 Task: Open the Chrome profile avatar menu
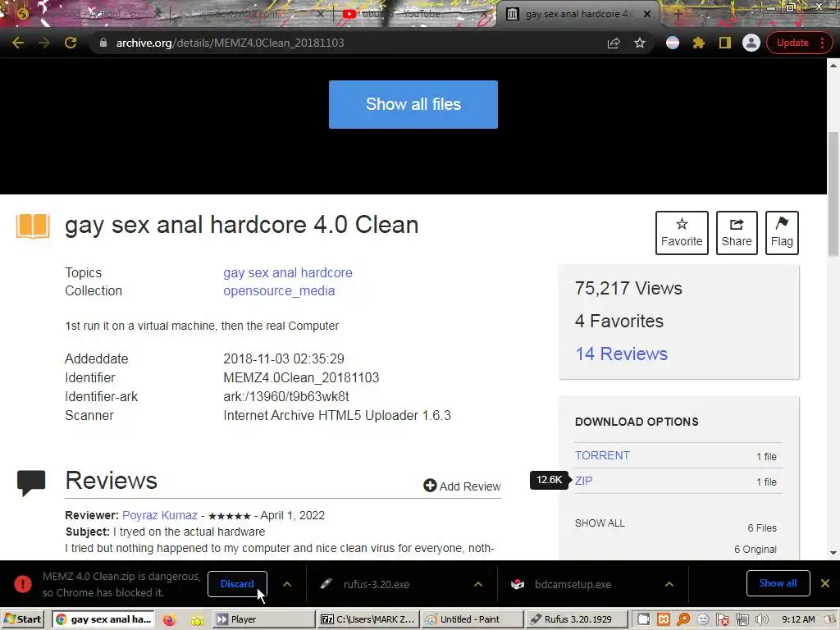(751, 43)
